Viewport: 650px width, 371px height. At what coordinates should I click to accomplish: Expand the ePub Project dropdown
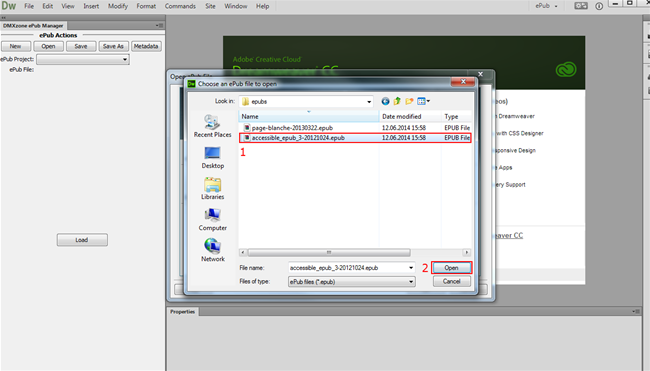click(83, 59)
